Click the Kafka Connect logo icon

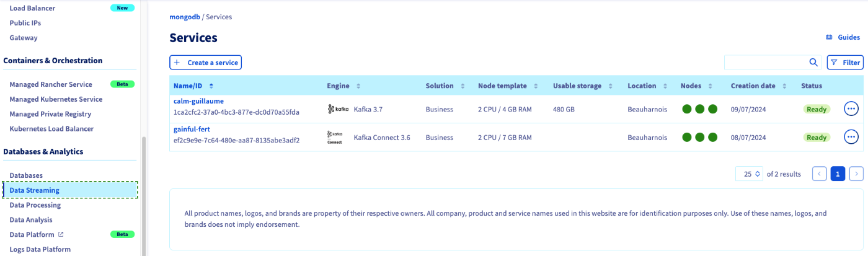tap(335, 137)
